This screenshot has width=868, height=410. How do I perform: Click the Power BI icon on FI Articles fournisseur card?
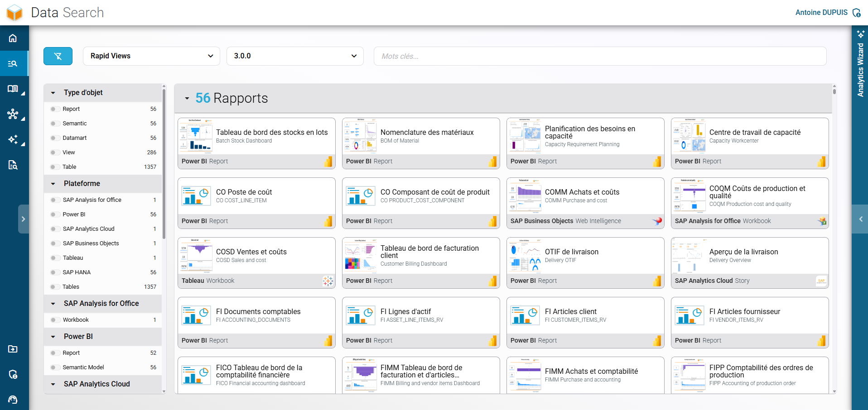(x=822, y=341)
